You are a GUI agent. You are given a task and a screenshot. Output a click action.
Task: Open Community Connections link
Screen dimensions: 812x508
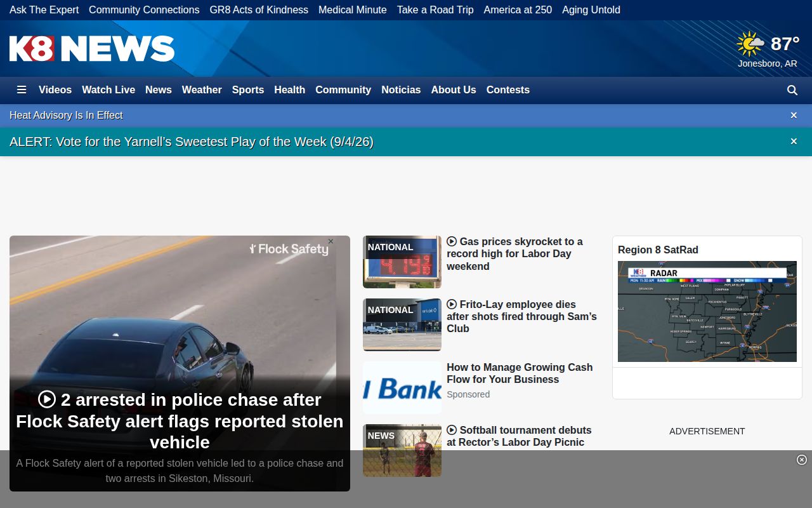pyautogui.click(x=144, y=10)
